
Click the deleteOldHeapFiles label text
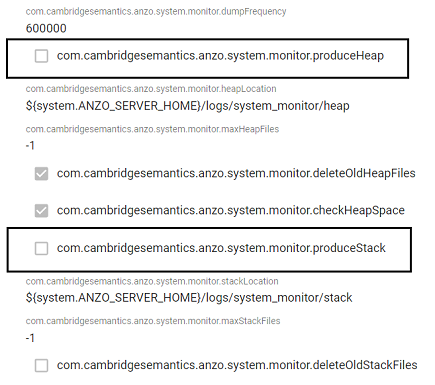pyautogui.click(x=236, y=173)
